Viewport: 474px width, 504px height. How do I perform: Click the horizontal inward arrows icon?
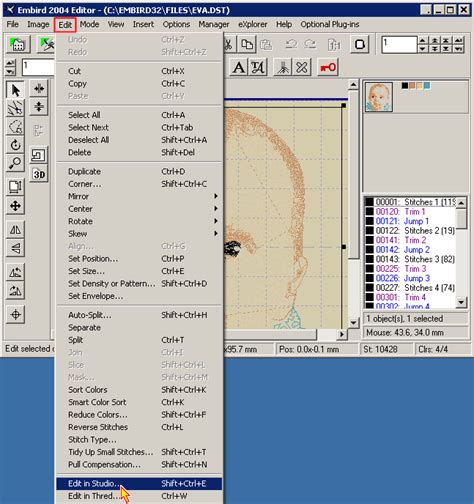pyautogui.click(x=39, y=88)
